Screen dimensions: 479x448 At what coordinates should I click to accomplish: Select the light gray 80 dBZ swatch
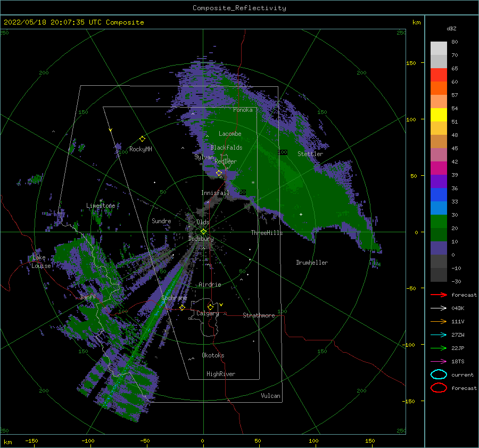point(439,48)
